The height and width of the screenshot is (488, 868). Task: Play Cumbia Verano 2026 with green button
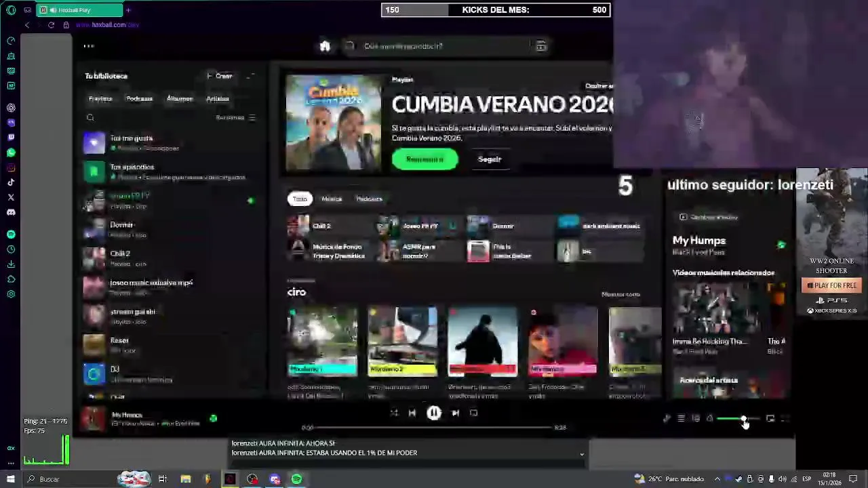point(425,159)
